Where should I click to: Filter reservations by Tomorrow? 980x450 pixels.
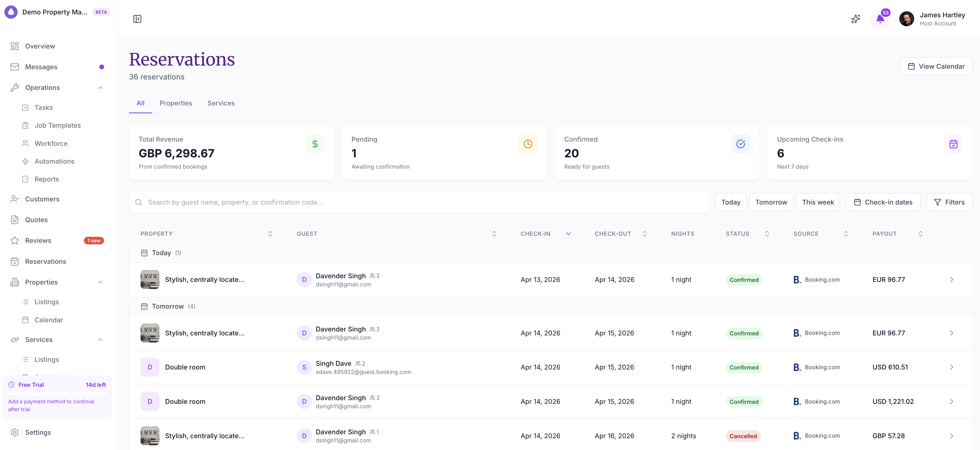tap(771, 202)
